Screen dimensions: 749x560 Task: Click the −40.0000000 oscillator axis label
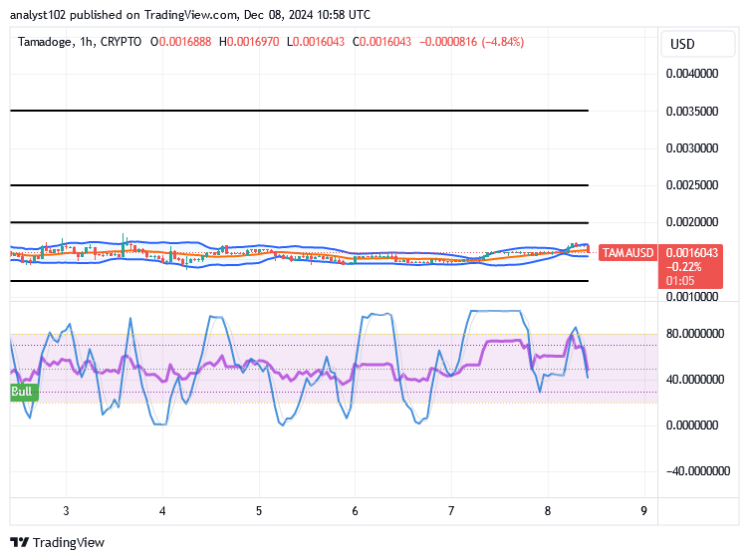(698, 471)
